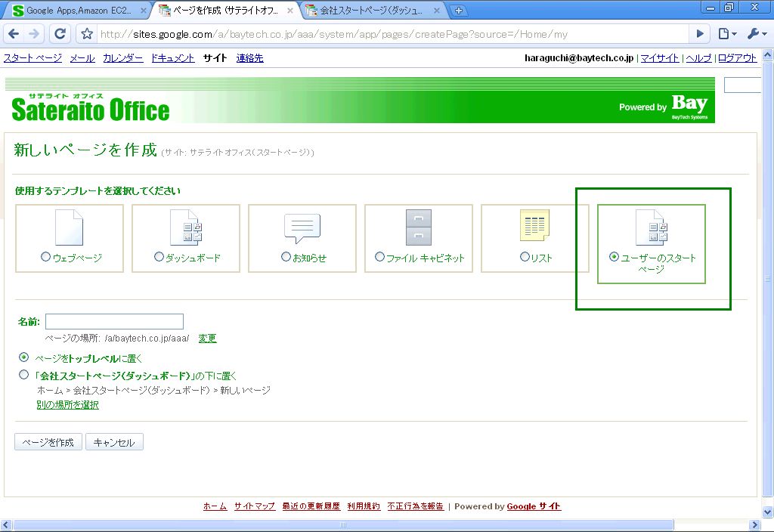Close the 会社スタートページ tab
The image size is (774, 532).
(437, 11)
